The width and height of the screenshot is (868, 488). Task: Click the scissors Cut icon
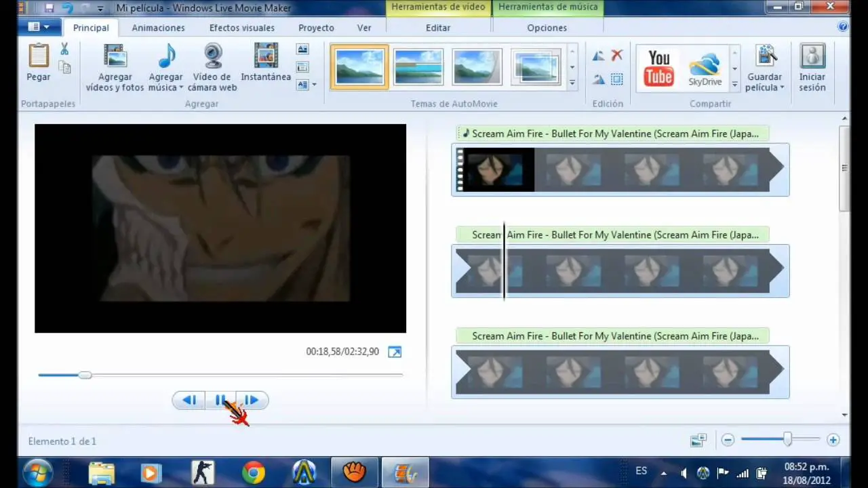tap(64, 49)
